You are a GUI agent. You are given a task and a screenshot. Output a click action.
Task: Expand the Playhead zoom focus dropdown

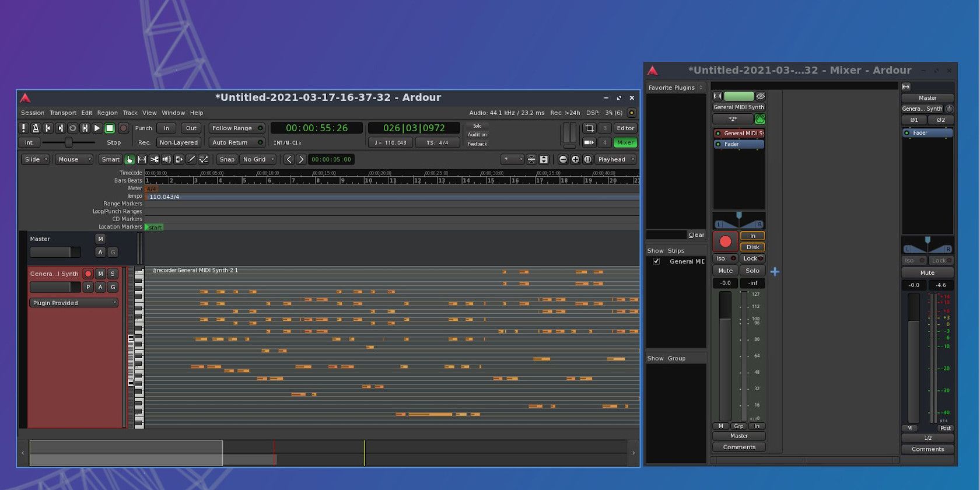tap(615, 159)
